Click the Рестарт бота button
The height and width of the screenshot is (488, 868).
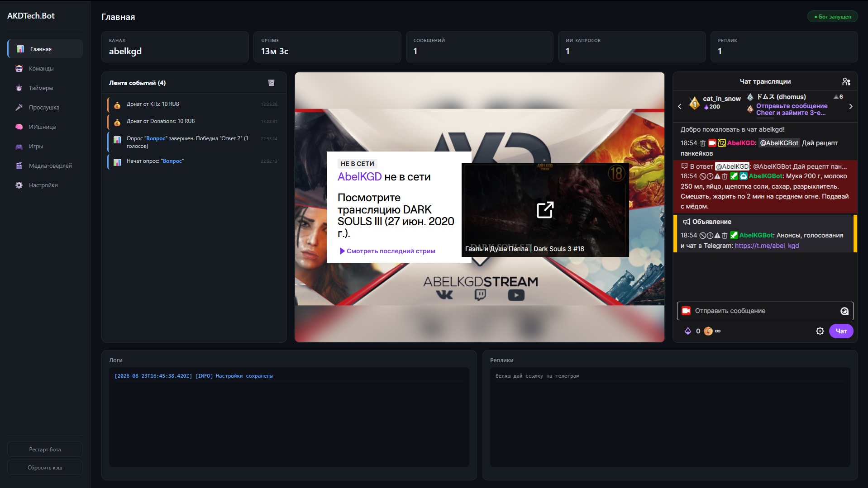[x=45, y=449]
